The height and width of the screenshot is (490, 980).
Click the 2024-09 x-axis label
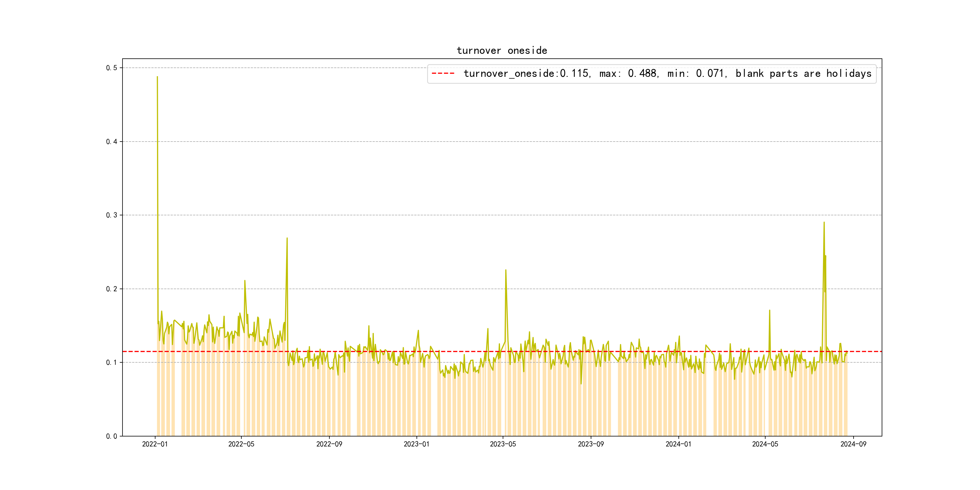pyautogui.click(x=853, y=444)
